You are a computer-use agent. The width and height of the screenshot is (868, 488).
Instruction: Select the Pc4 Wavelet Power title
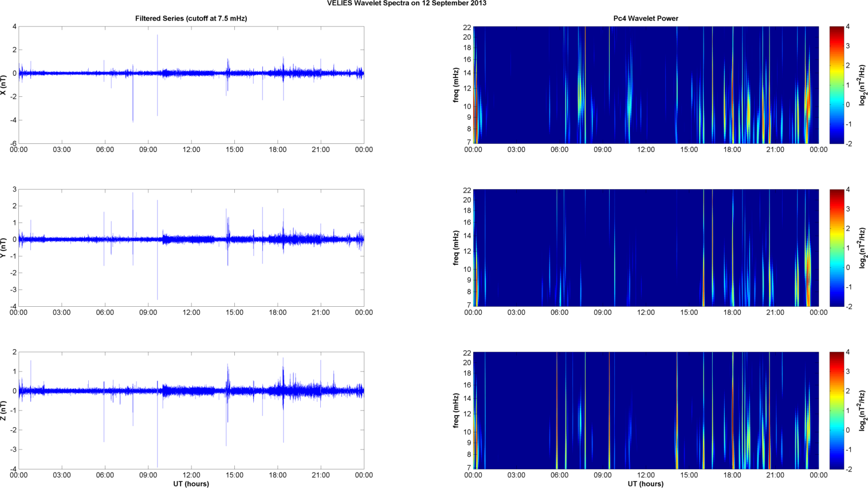645,18
